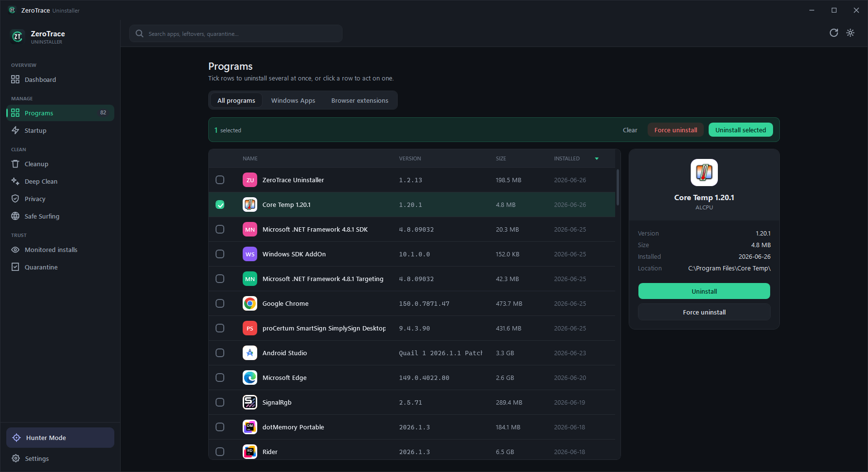
Task: Switch to the All programs tab
Action: (x=236, y=100)
